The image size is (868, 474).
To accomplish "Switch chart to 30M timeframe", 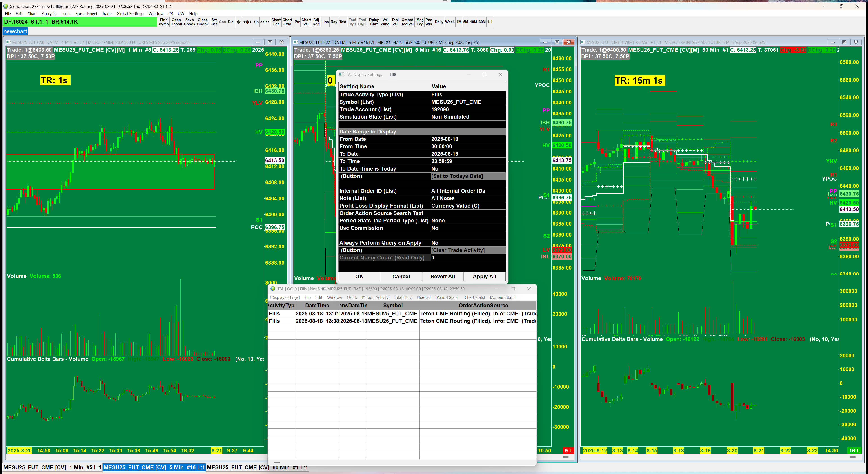I will point(482,22).
